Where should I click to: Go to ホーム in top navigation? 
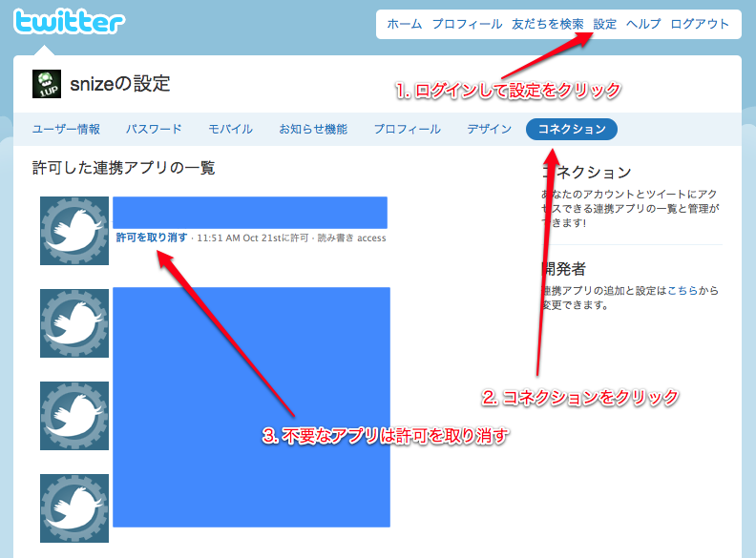coord(404,24)
